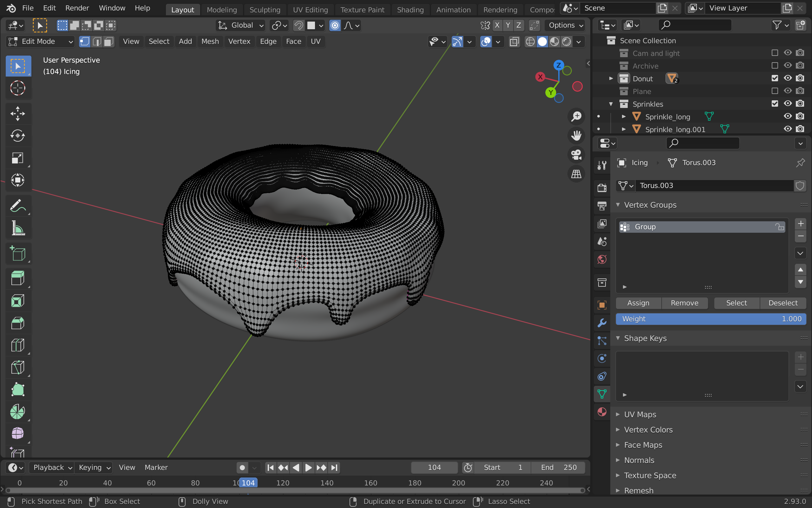Toggle camera view icon in viewport
This screenshot has width=812, height=508.
tap(576, 155)
